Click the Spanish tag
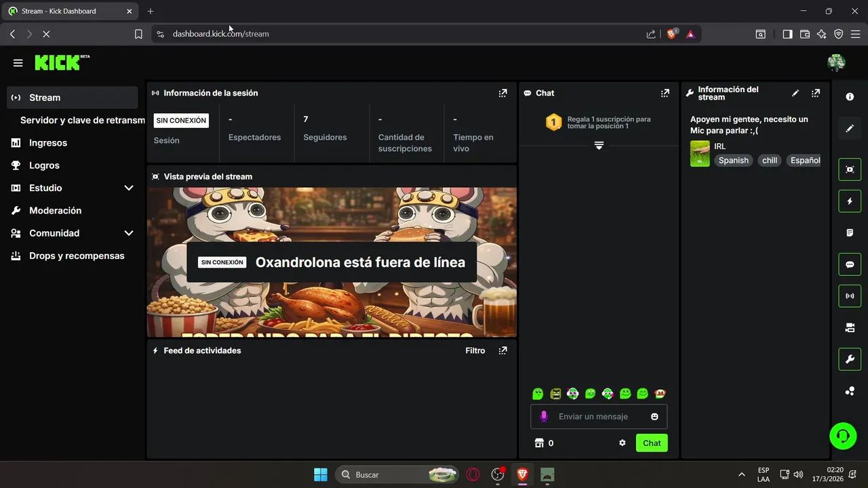The image size is (868, 488). point(734,161)
